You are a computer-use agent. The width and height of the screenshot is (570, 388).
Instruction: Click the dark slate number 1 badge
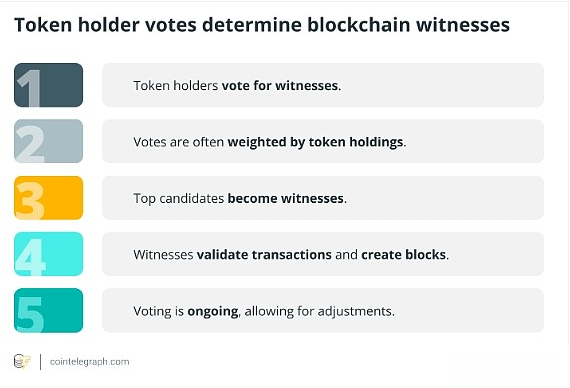click(x=48, y=85)
